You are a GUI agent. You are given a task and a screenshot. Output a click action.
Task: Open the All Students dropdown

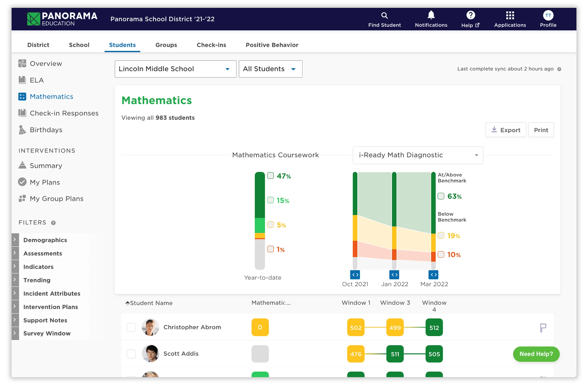(x=271, y=69)
